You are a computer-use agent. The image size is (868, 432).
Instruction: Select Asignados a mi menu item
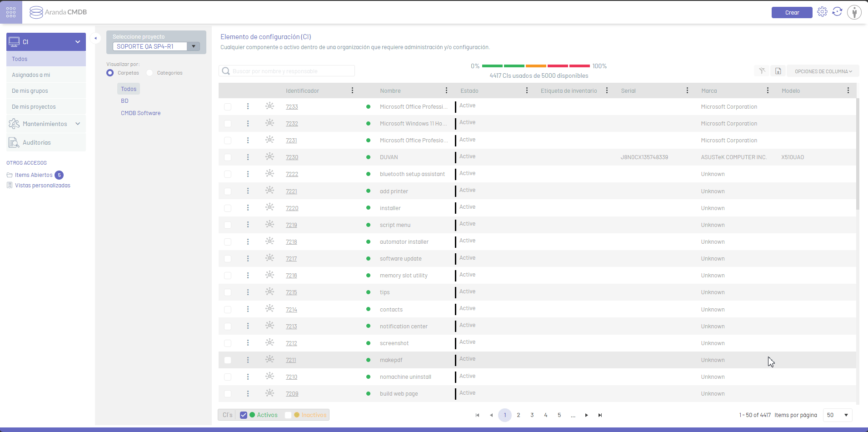coord(31,75)
